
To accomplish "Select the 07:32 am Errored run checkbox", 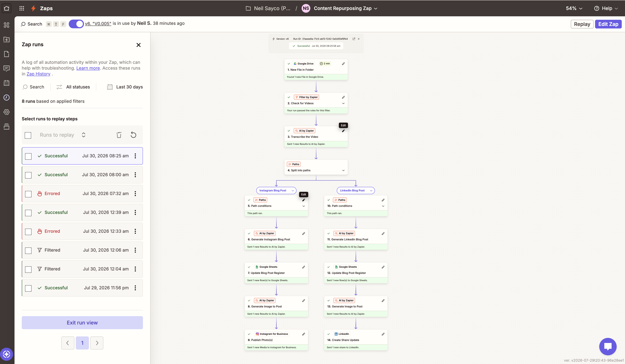I will click(x=28, y=194).
